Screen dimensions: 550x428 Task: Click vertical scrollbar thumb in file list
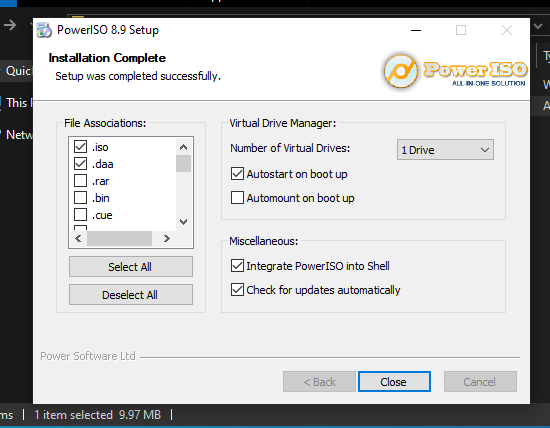(x=183, y=163)
